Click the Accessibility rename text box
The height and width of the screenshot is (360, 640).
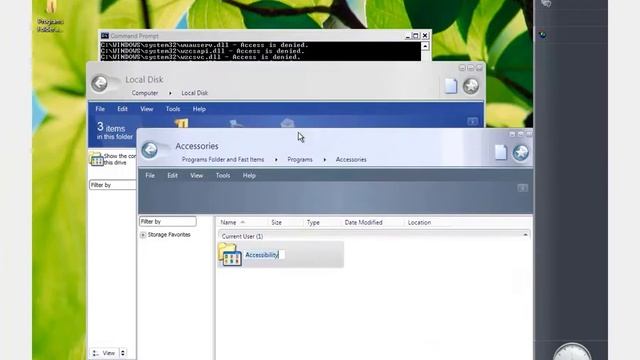pyautogui.click(x=264, y=255)
